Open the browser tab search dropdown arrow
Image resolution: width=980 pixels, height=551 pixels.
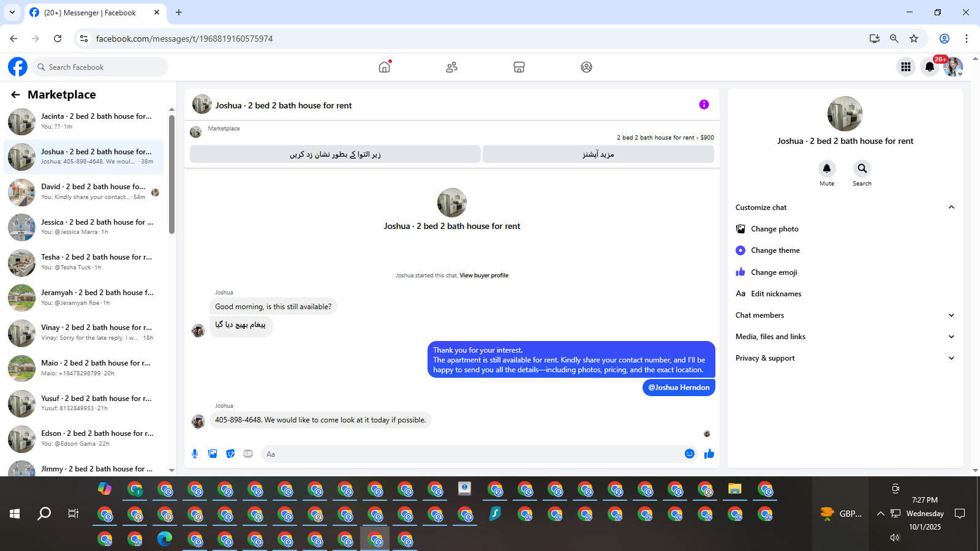tap(12, 12)
